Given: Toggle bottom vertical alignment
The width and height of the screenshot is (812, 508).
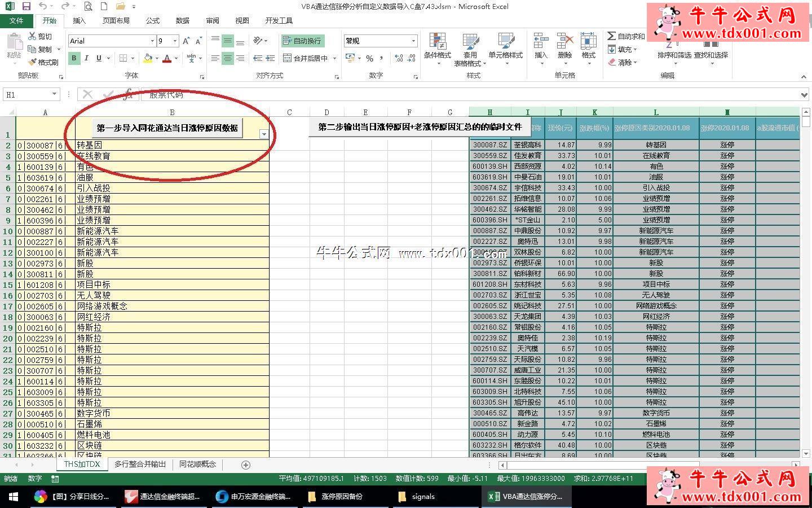Looking at the screenshot, I should pos(240,41).
